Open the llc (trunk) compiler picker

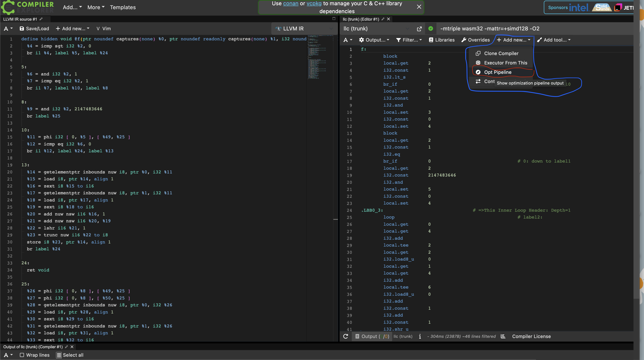[x=376, y=29]
